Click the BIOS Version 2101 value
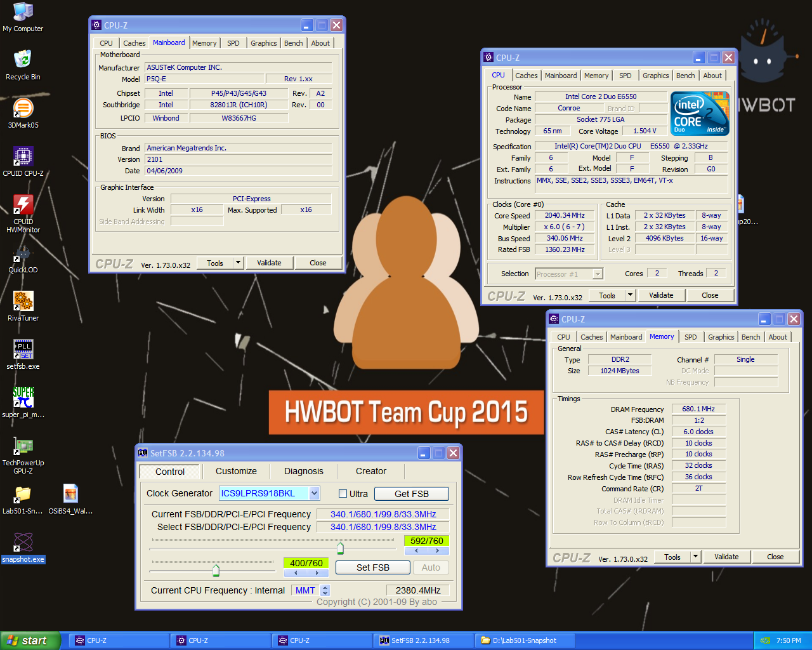Screen dimensions: 812x650 239,159
